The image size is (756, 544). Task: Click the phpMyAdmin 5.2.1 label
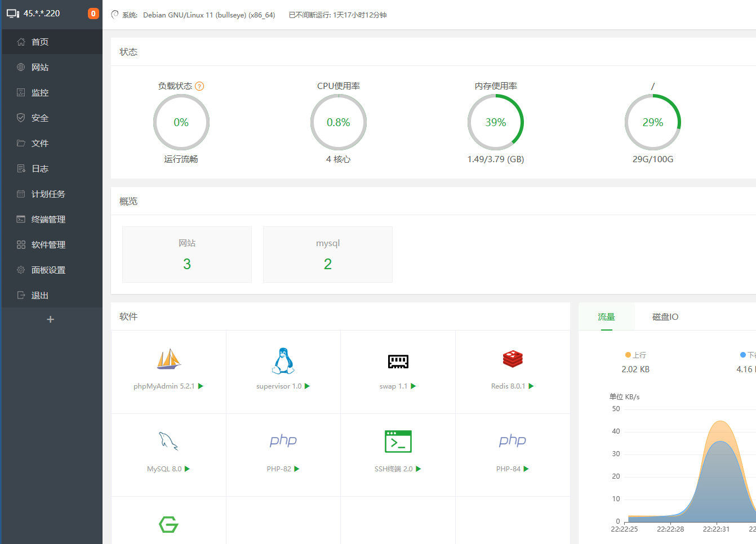(164, 386)
